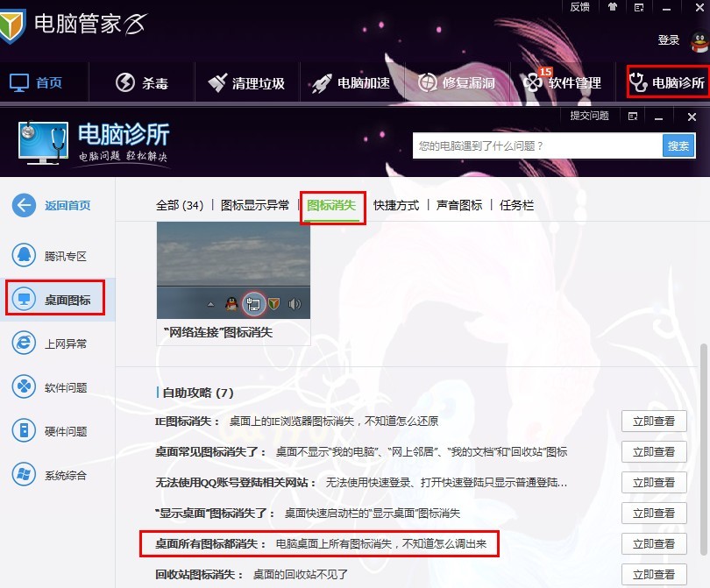Viewport: 710px width, 588px height.
Task: Switch to 快捷方式 tab
Action: 396,206
